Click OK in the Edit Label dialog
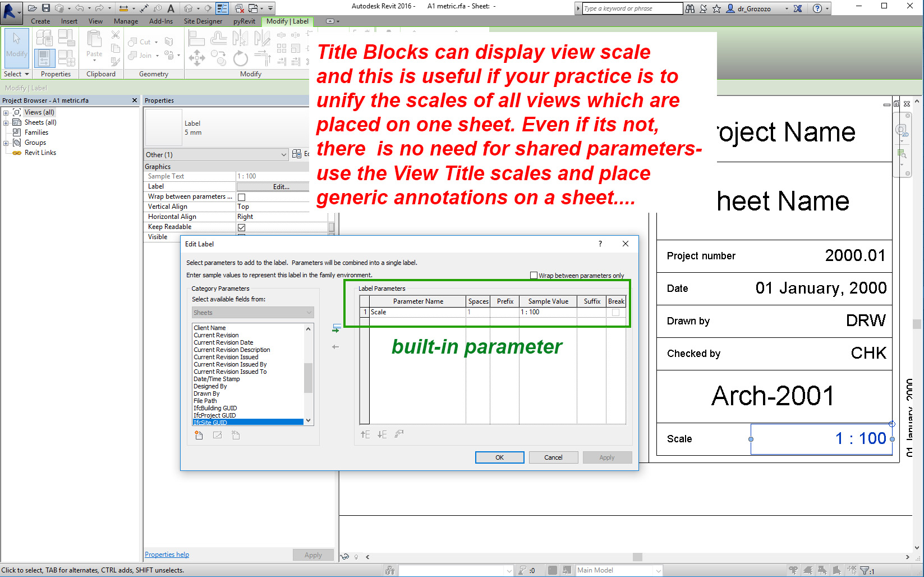This screenshot has width=924, height=577. coord(499,457)
